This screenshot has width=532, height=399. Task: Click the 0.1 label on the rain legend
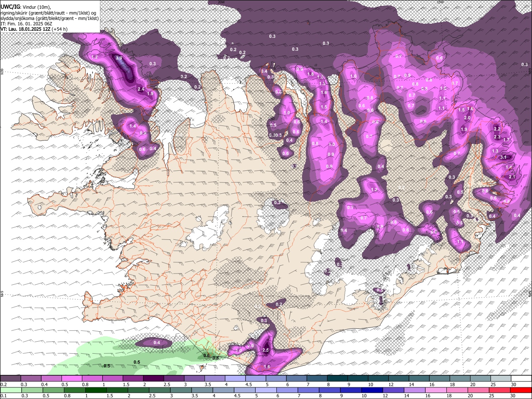[x=4, y=396]
